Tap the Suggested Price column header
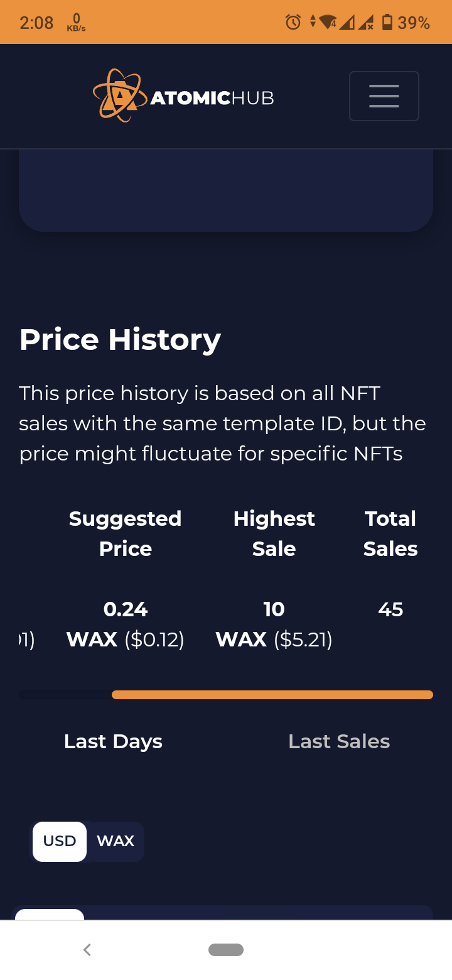452x980 pixels. (125, 533)
